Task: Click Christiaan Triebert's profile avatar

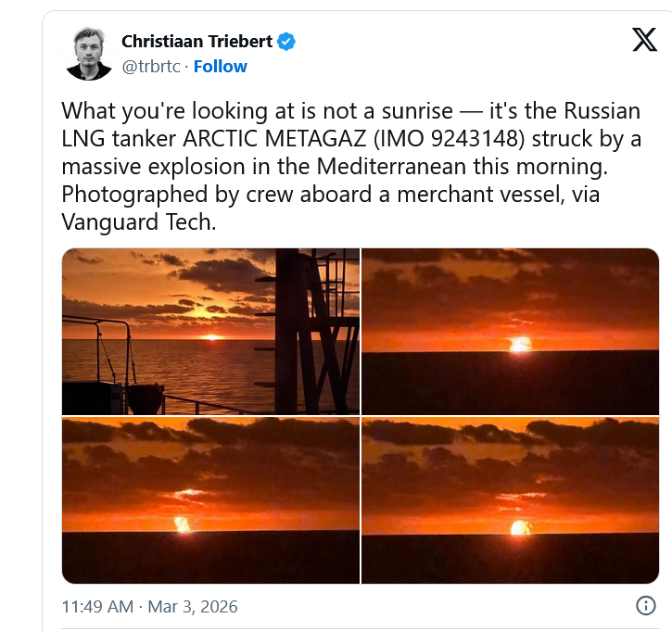Action: pos(89,53)
